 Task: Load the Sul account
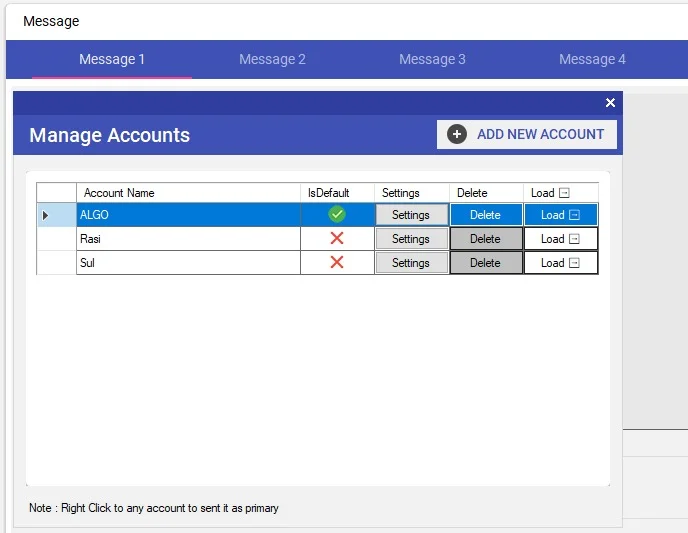tap(560, 263)
